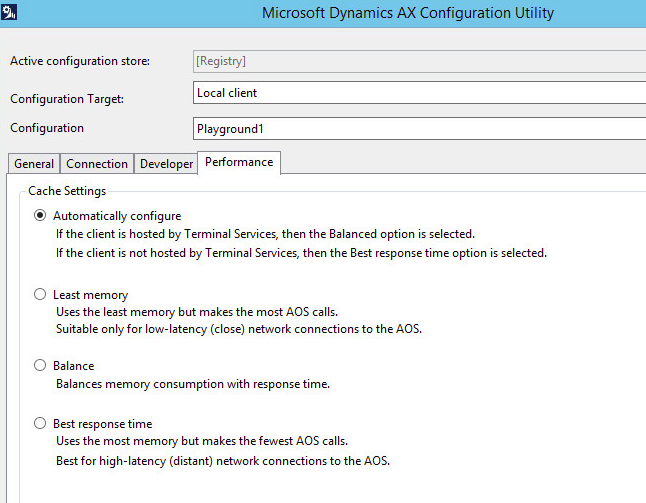
Task: Open the General tab
Action: pos(34,164)
